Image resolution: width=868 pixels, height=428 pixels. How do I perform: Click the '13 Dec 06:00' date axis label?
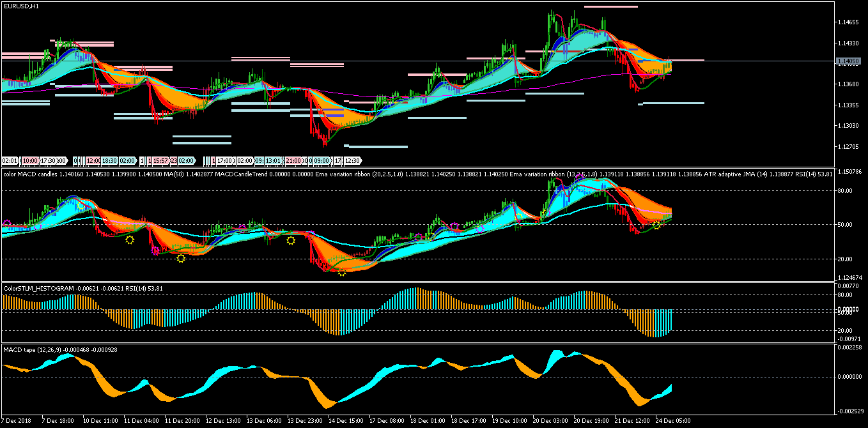264,422
